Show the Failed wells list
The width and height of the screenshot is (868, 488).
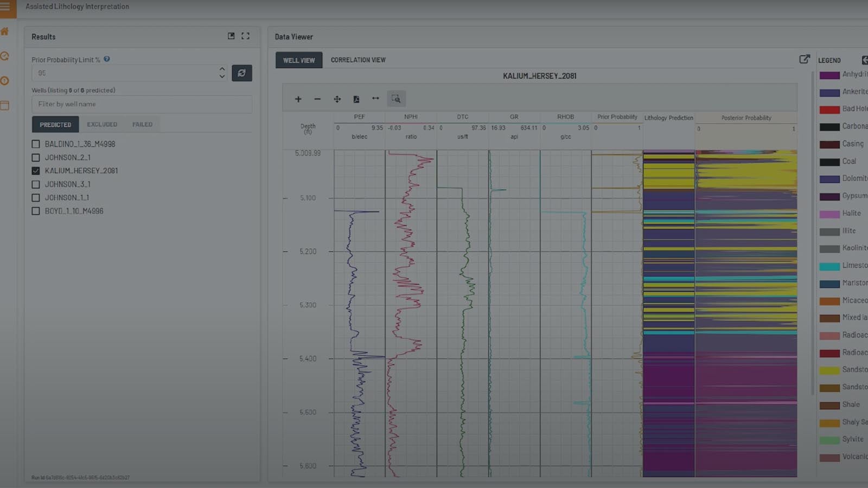[x=142, y=125]
